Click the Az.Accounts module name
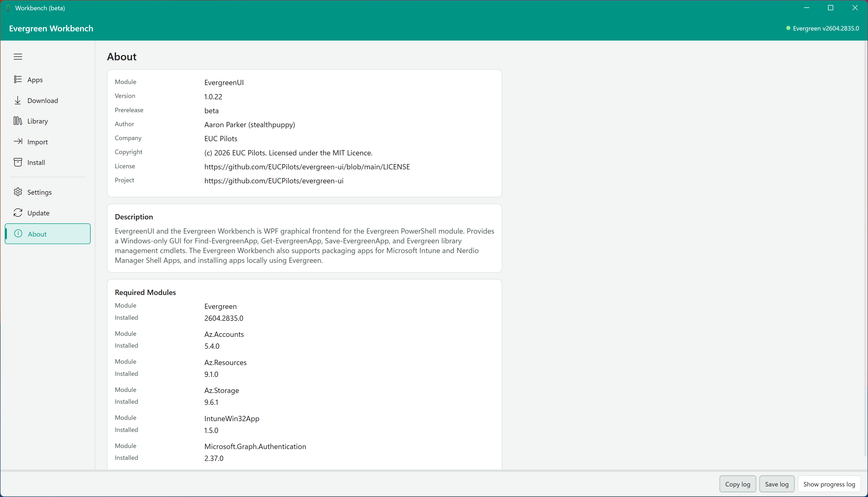The image size is (868, 497). coord(224,334)
